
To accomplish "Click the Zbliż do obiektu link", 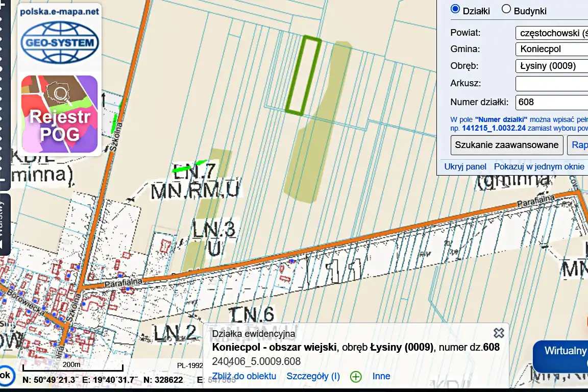I will coord(244,376).
